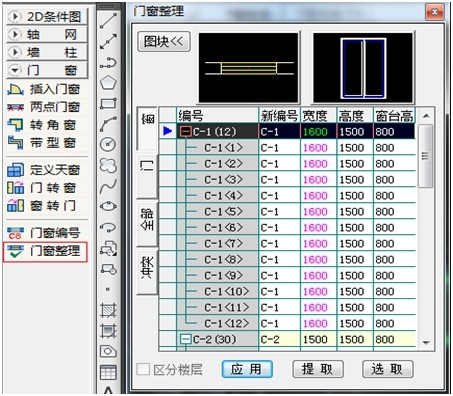Click the window elevation preview thumbnail
This screenshot has height=396, width=453.
[363, 68]
